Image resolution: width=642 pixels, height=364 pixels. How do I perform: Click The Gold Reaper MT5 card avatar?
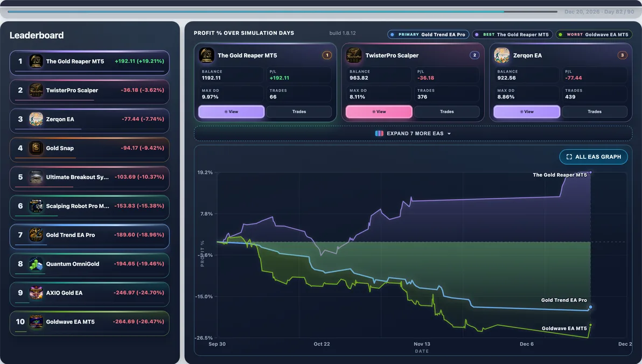[x=206, y=55]
